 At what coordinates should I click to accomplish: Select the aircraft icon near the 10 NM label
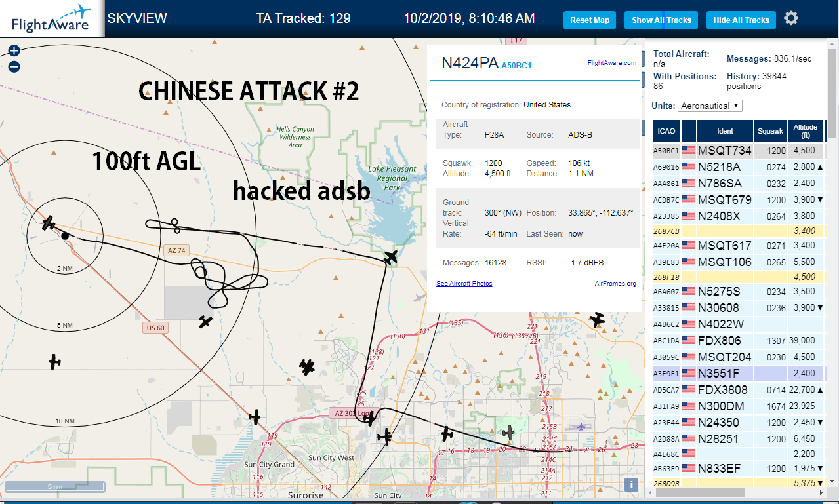pyautogui.click(x=54, y=361)
